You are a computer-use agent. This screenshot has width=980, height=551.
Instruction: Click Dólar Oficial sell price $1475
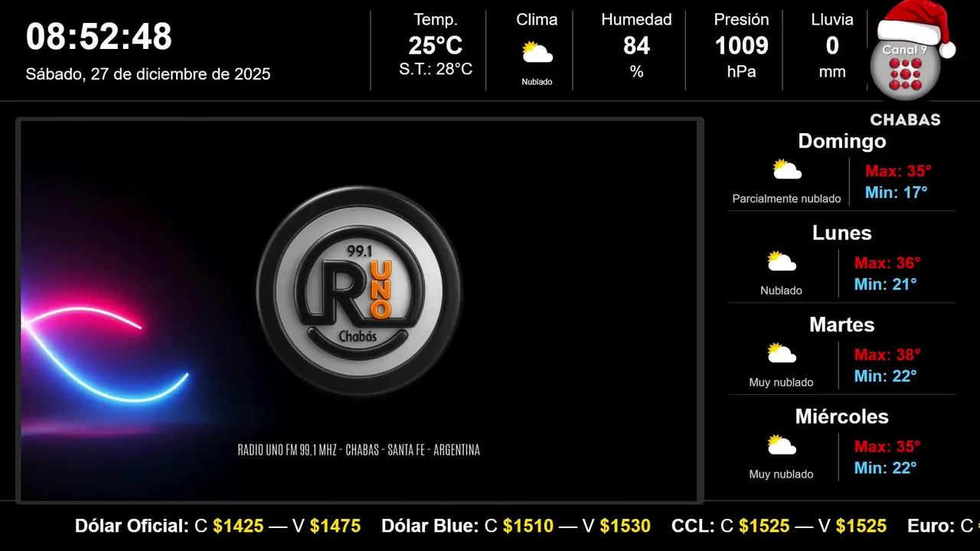[335, 526]
